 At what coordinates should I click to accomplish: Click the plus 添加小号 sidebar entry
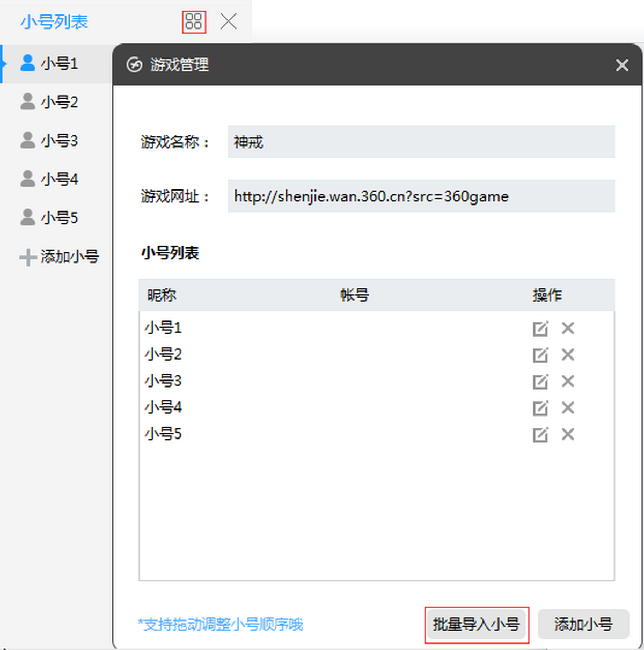(59, 257)
